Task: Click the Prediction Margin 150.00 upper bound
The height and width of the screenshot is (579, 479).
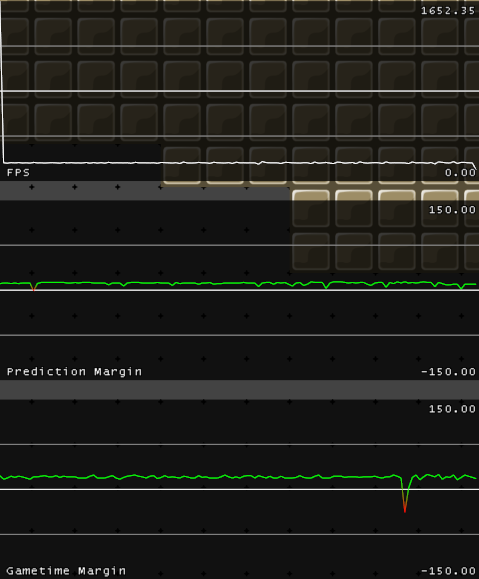Action: (x=452, y=210)
